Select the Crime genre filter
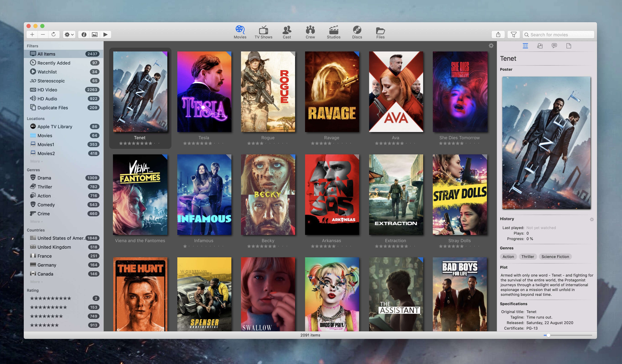The height and width of the screenshot is (364, 622). [x=63, y=213]
